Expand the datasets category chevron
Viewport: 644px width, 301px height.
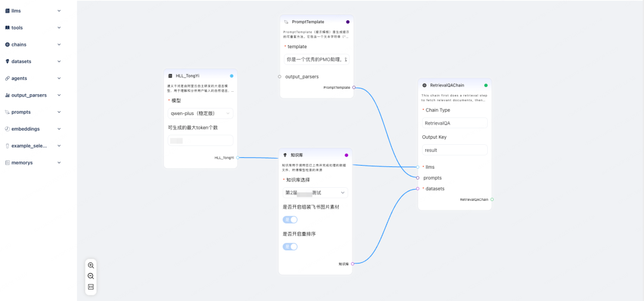[x=59, y=61]
